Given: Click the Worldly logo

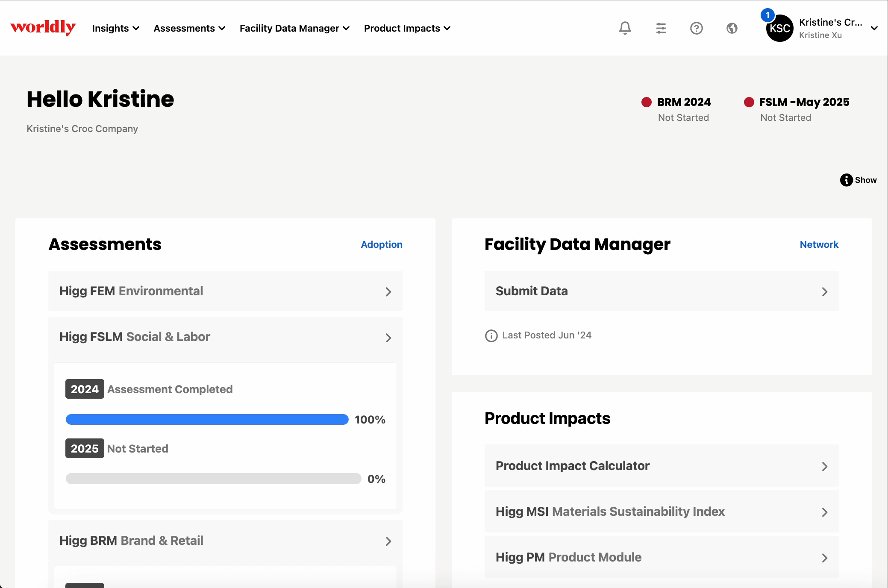Looking at the screenshot, I should tap(43, 27).
